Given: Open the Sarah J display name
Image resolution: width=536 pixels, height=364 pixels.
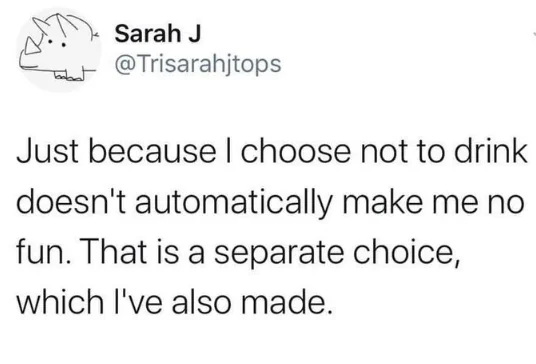Looking at the screenshot, I should point(158,33).
